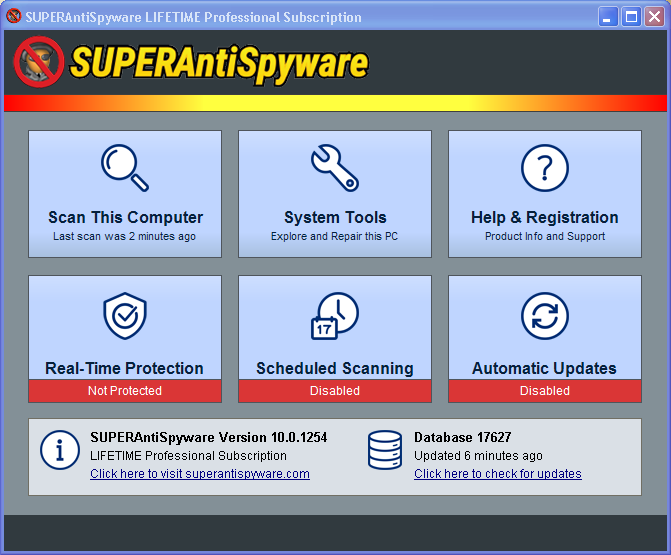Click Automatic Updates' red Disabled status

tap(545, 391)
